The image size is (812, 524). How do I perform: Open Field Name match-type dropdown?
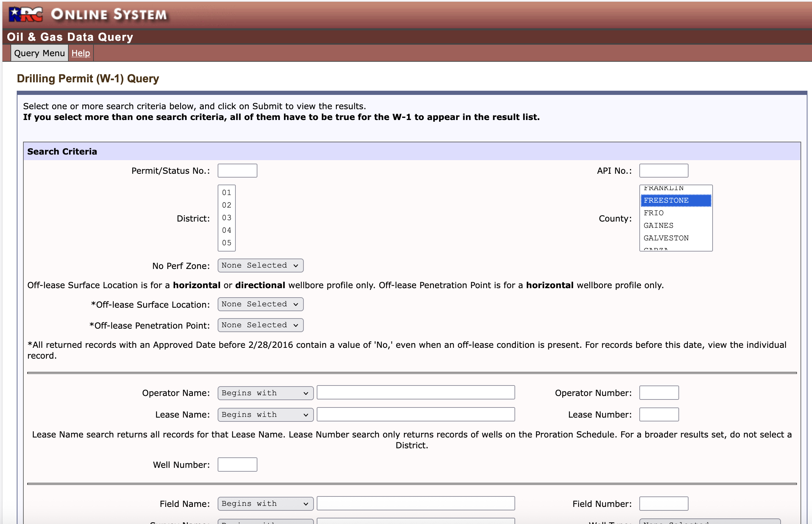[265, 504]
